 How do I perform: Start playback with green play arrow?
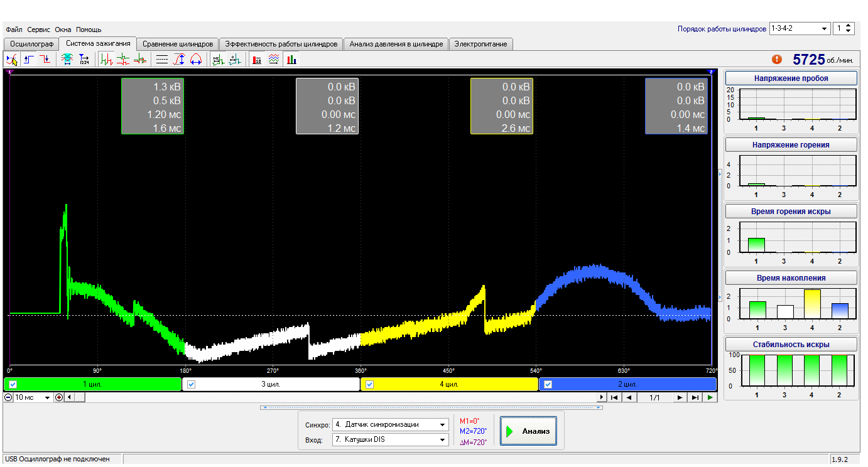click(710, 397)
